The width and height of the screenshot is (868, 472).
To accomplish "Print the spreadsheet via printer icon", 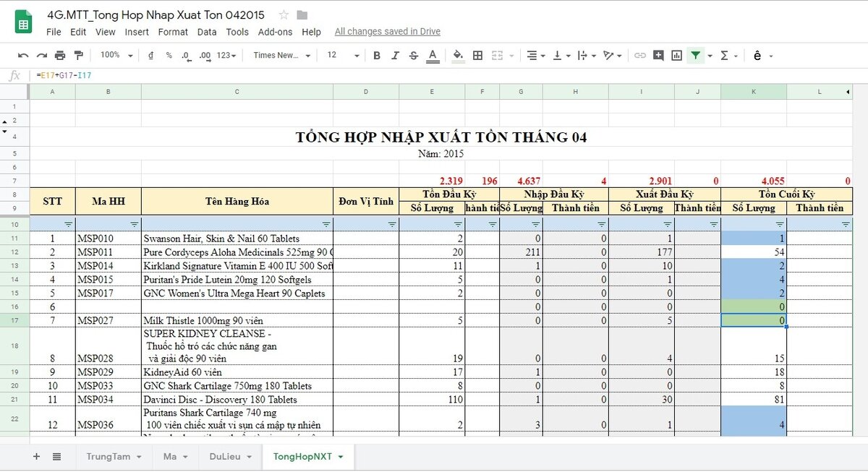I will coord(60,56).
